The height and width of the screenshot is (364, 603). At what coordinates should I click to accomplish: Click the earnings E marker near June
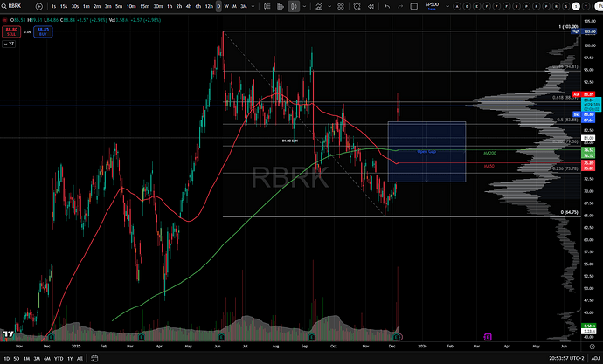coord(221,337)
